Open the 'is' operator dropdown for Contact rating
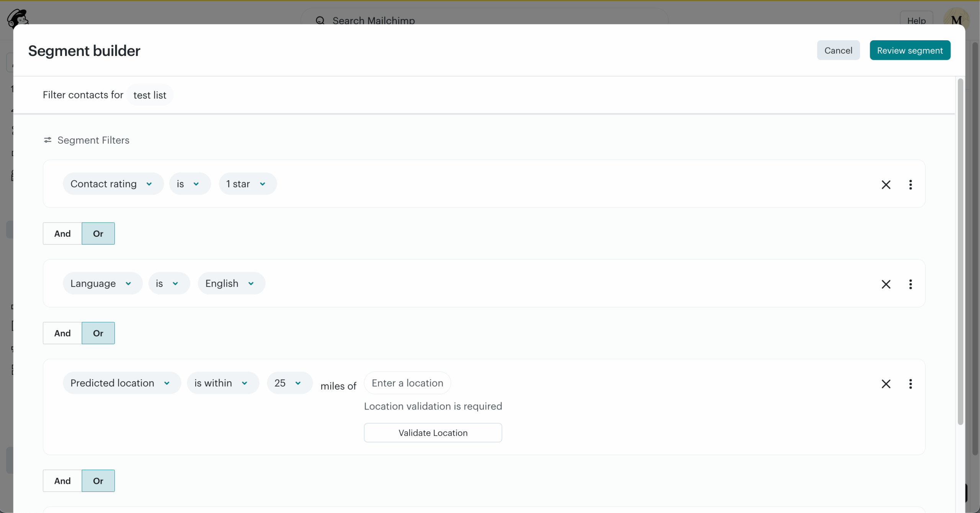Image resolution: width=980 pixels, height=513 pixels. point(190,184)
